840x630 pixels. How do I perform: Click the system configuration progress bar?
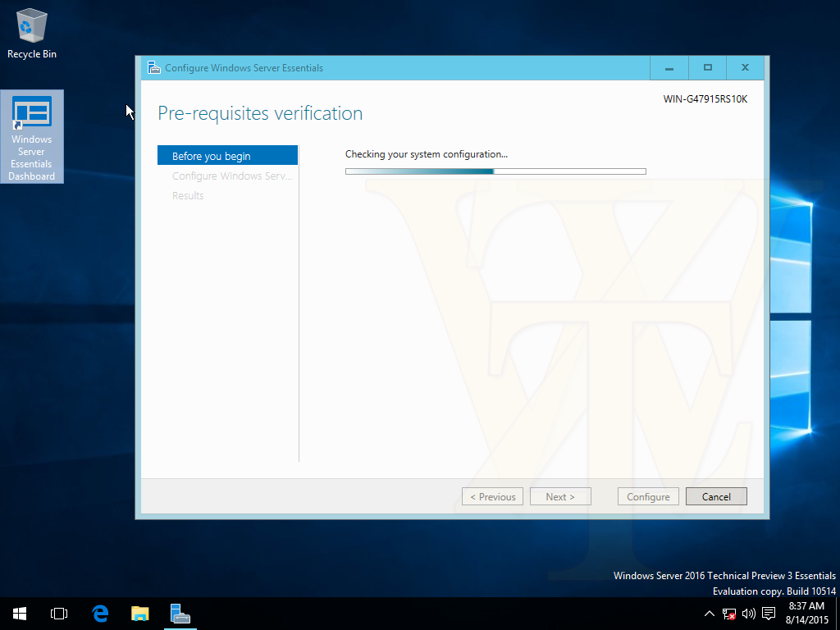(495, 171)
